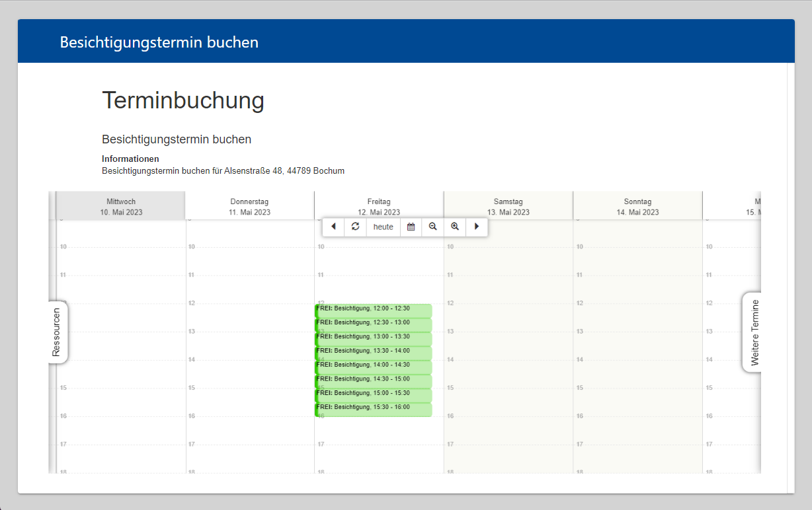Go to the previous week arrow

click(x=333, y=227)
